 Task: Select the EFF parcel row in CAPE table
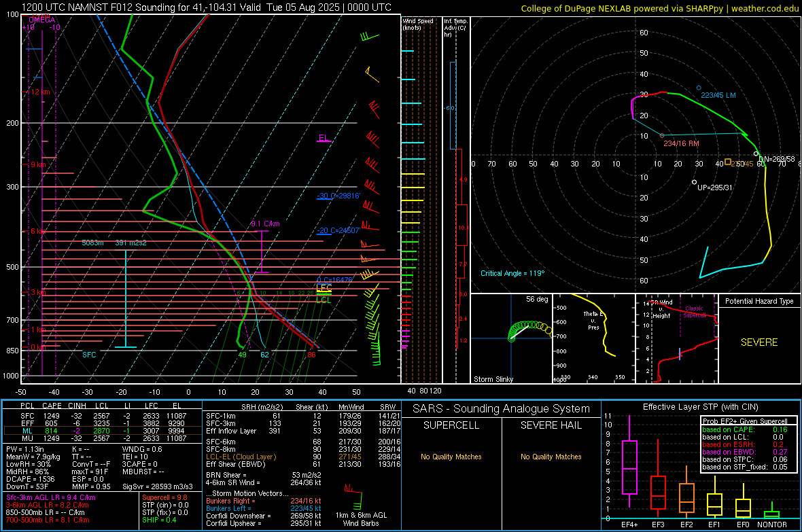[x=101, y=423]
